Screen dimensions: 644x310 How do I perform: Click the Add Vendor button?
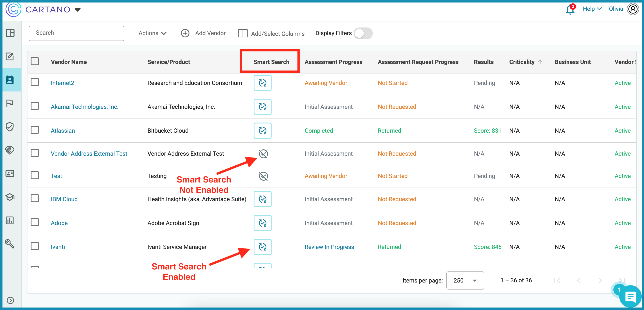tap(203, 33)
